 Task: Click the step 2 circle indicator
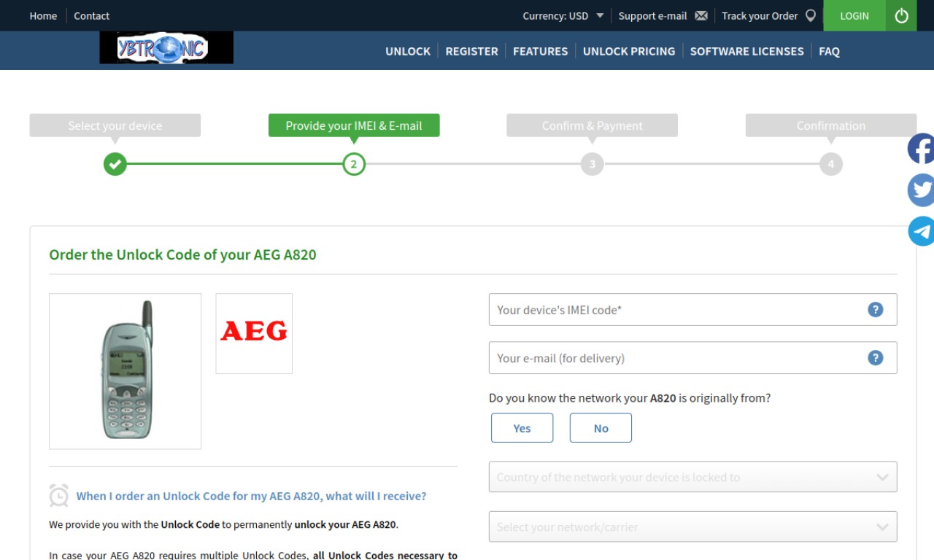[x=354, y=164]
